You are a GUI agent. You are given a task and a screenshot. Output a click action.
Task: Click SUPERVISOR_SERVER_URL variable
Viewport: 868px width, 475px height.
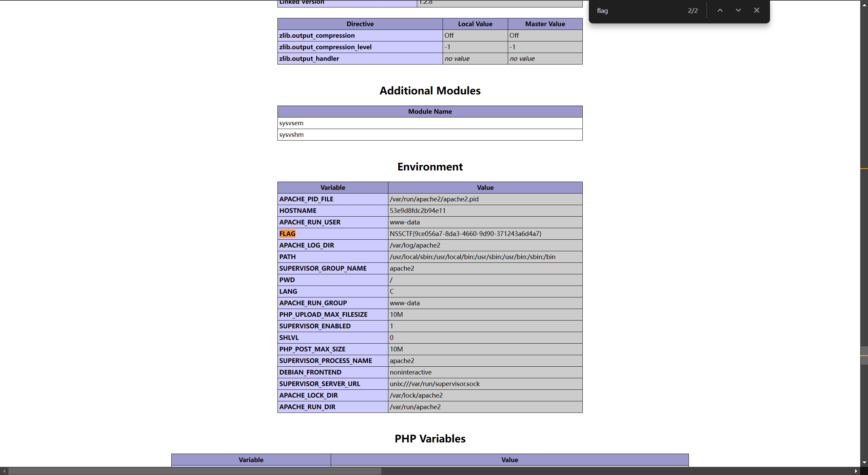(320, 384)
